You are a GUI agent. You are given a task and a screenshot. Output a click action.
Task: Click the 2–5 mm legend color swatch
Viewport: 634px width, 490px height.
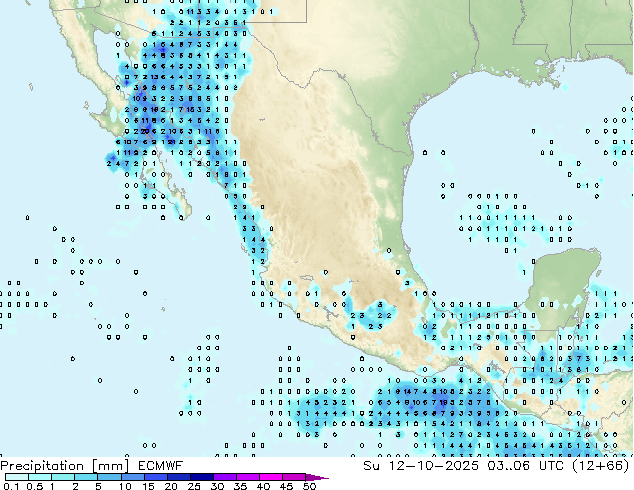tap(86, 477)
